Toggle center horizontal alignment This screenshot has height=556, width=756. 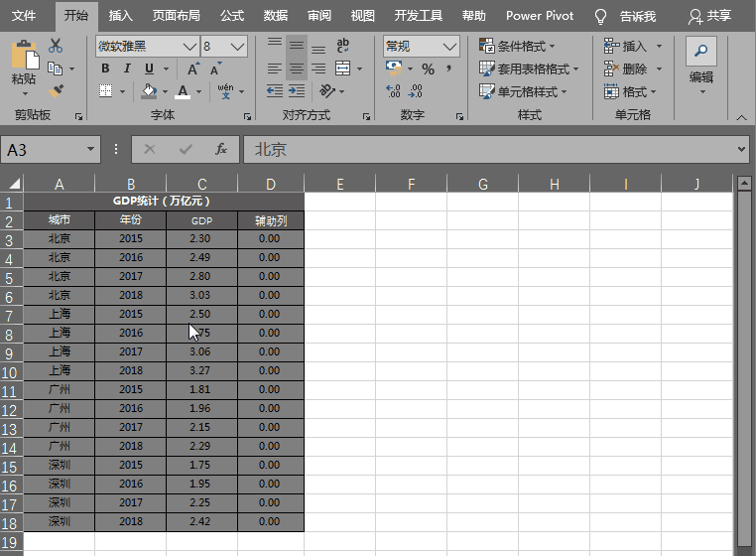[x=297, y=69]
